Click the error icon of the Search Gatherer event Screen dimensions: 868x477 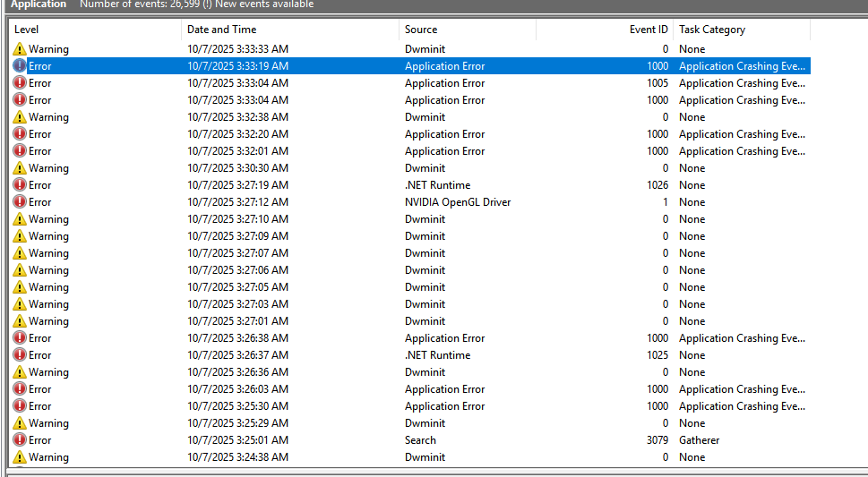pyautogui.click(x=20, y=440)
